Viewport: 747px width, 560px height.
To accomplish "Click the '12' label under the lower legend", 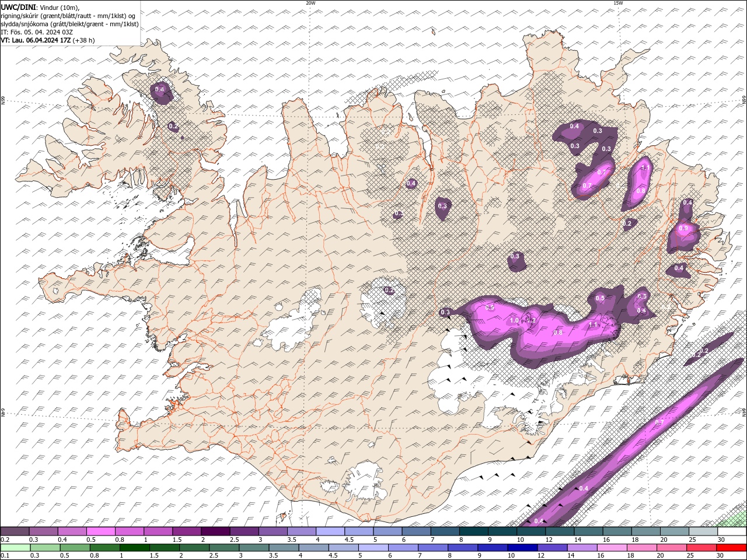I will [542, 556].
